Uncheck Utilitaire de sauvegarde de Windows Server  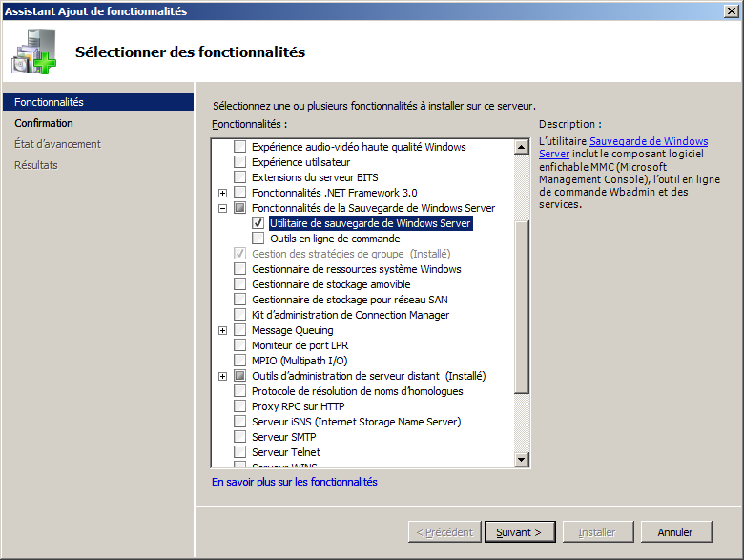(x=258, y=223)
